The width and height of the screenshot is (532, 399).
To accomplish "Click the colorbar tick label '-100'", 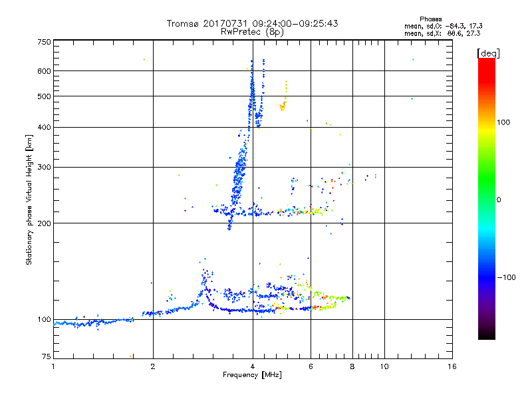I will 507,277.
